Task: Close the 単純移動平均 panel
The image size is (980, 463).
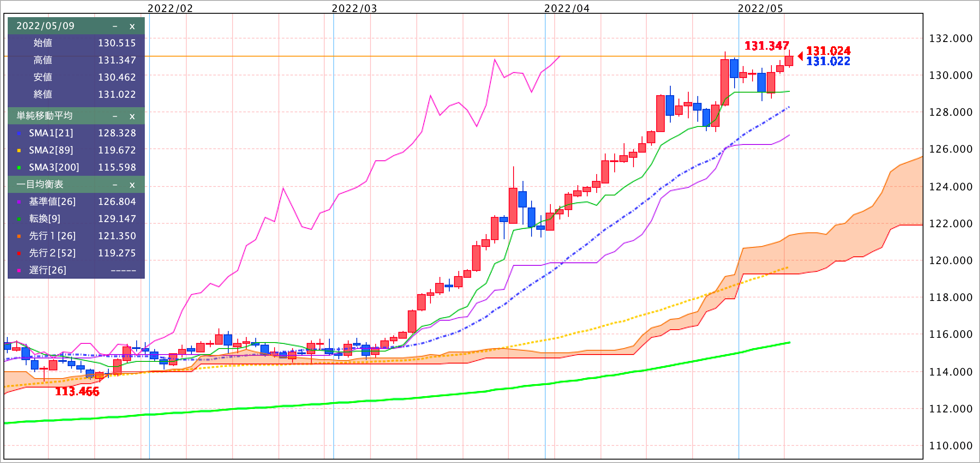Action: point(132,116)
